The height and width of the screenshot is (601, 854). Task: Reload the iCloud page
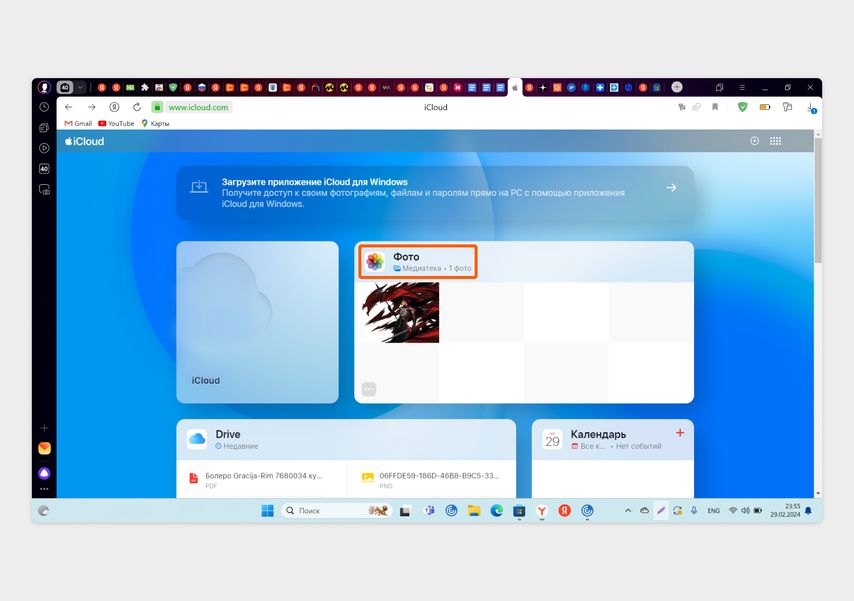pyautogui.click(x=137, y=107)
